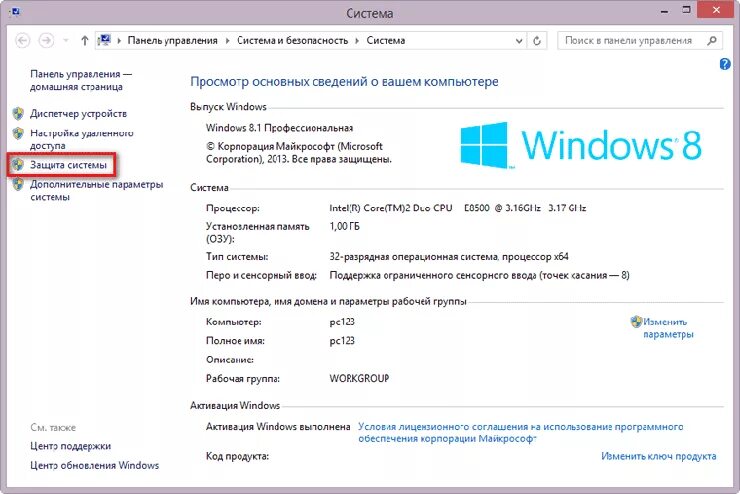Refresh the page with refresh icon
This screenshot has height=494, width=740.
(537, 41)
